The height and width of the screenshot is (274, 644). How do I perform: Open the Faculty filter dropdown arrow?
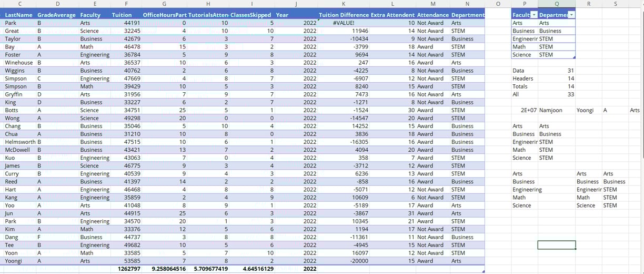(x=534, y=15)
